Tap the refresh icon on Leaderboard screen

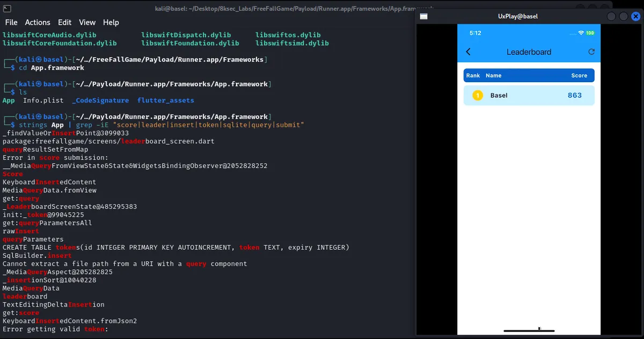pos(591,52)
